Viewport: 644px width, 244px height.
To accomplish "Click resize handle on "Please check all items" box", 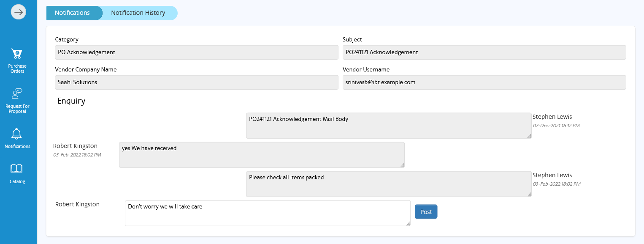I will [529, 194].
